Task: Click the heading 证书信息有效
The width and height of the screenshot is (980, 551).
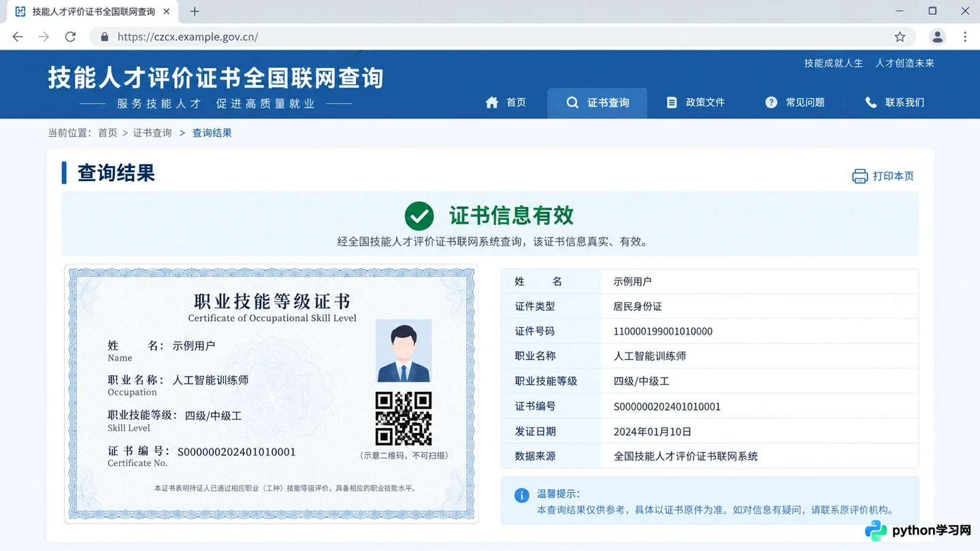Action: 512,216
